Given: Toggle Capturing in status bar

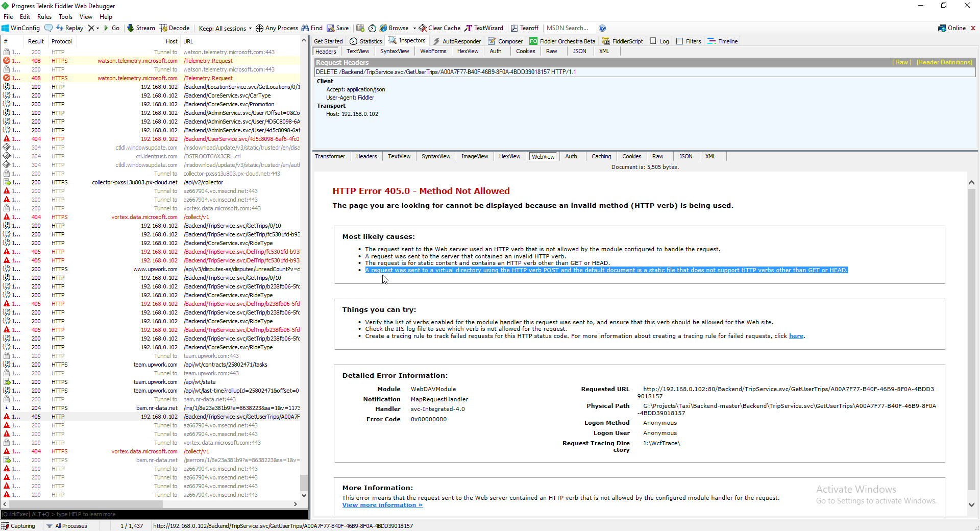Looking at the screenshot, I should pyautogui.click(x=18, y=526).
